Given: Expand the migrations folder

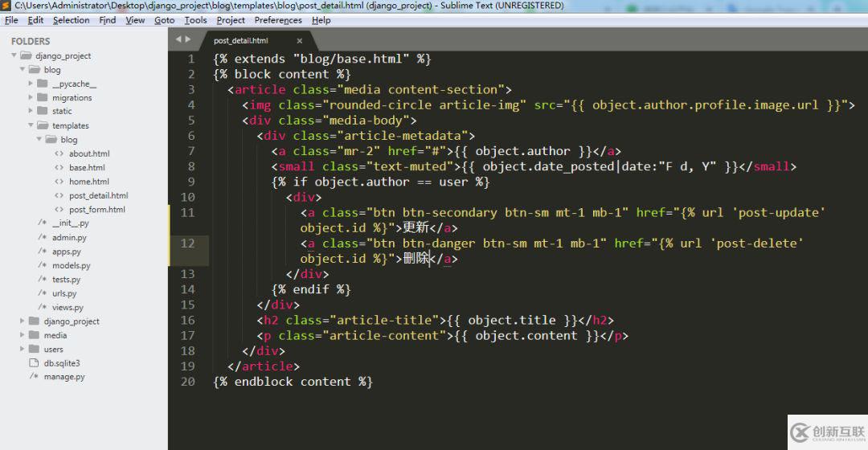Looking at the screenshot, I should point(31,97).
